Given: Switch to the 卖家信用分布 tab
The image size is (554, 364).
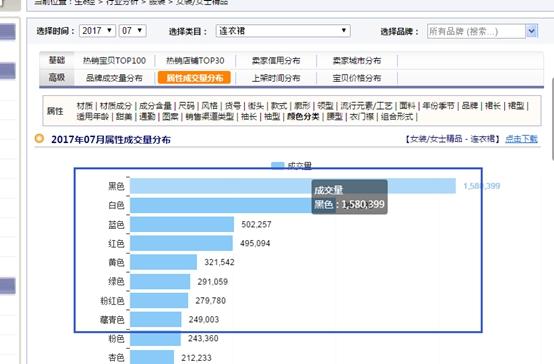Looking at the screenshot, I should tap(276, 61).
